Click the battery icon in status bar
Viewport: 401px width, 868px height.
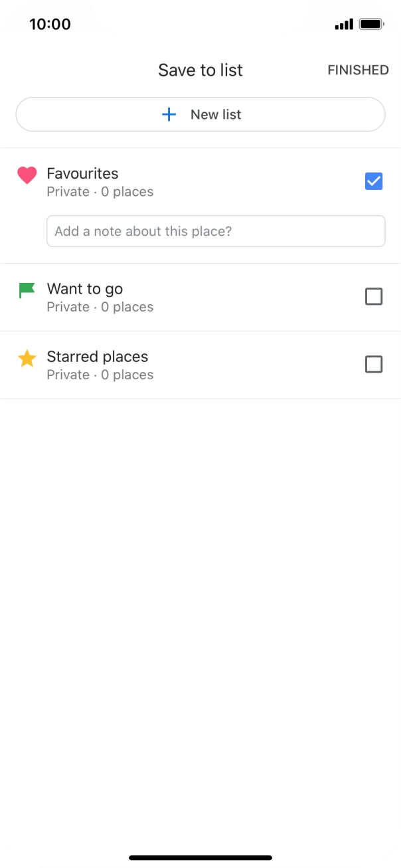coord(371,25)
